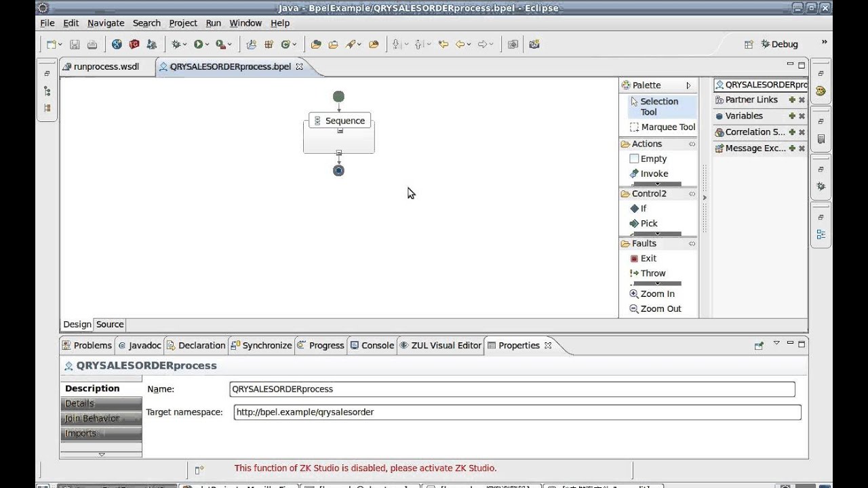Click the Save toolbar icon
Image resolution: width=868 pixels, height=488 pixels.
coord(75,45)
